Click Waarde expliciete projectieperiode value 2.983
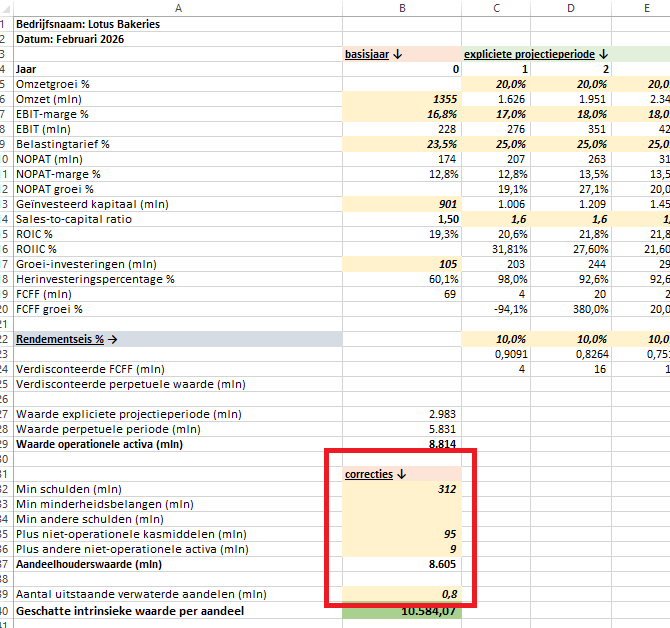Viewport: 670px width, 628px height. [402, 414]
